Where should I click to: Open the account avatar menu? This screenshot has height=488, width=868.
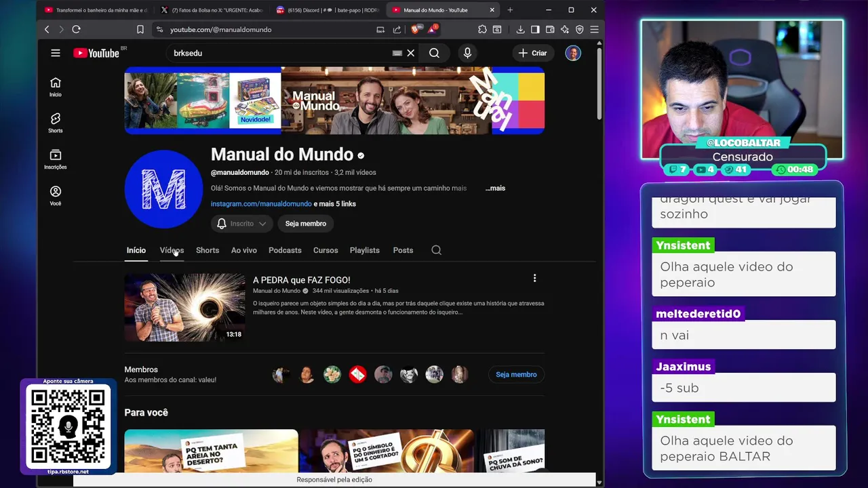573,53
